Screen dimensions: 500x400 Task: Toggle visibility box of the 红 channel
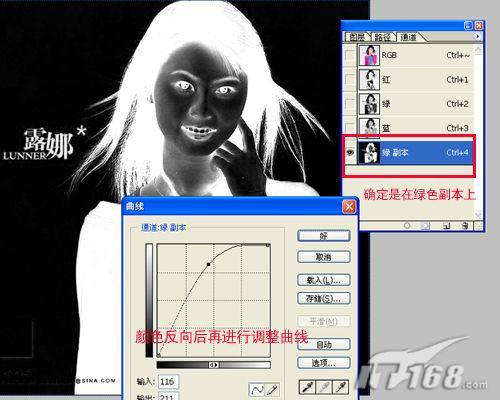tap(350, 79)
